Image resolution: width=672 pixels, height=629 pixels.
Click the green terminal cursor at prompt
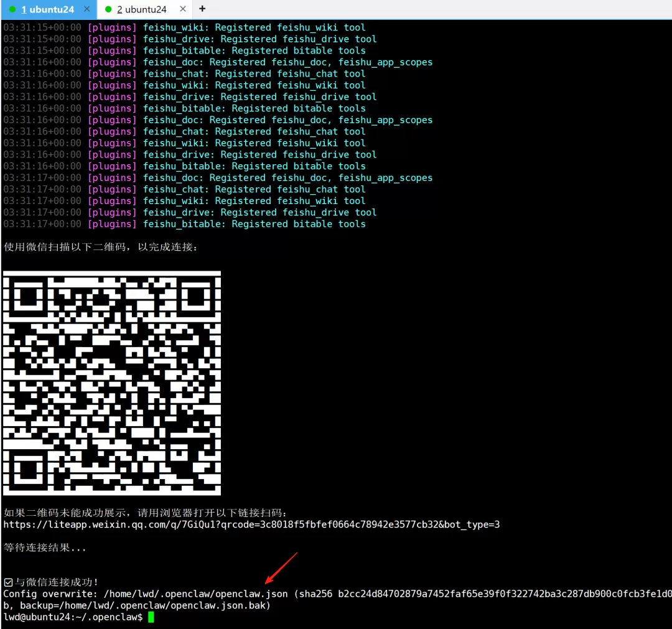(x=151, y=617)
